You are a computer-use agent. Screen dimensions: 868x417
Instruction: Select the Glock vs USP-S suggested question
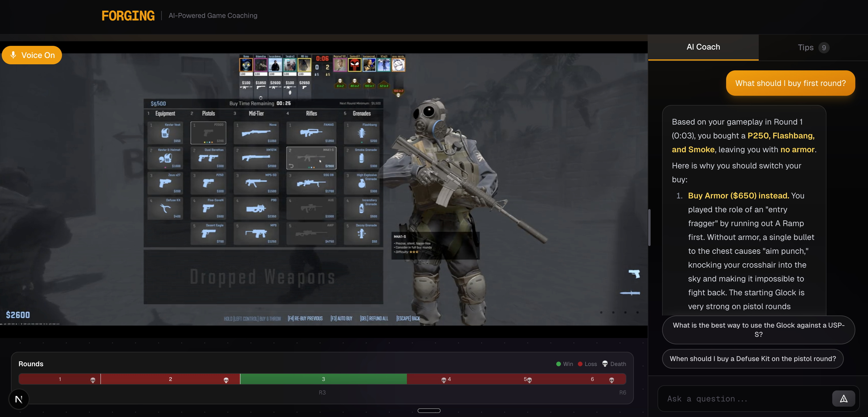pyautogui.click(x=758, y=330)
